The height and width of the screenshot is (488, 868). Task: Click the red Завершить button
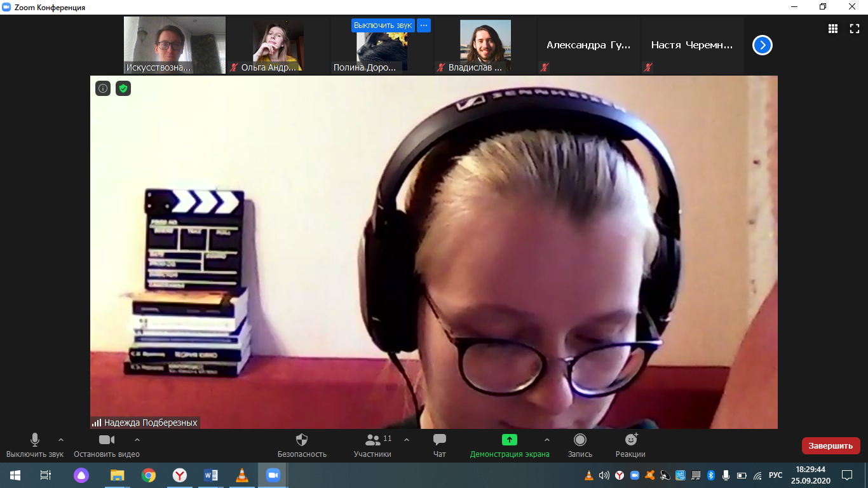point(831,445)
